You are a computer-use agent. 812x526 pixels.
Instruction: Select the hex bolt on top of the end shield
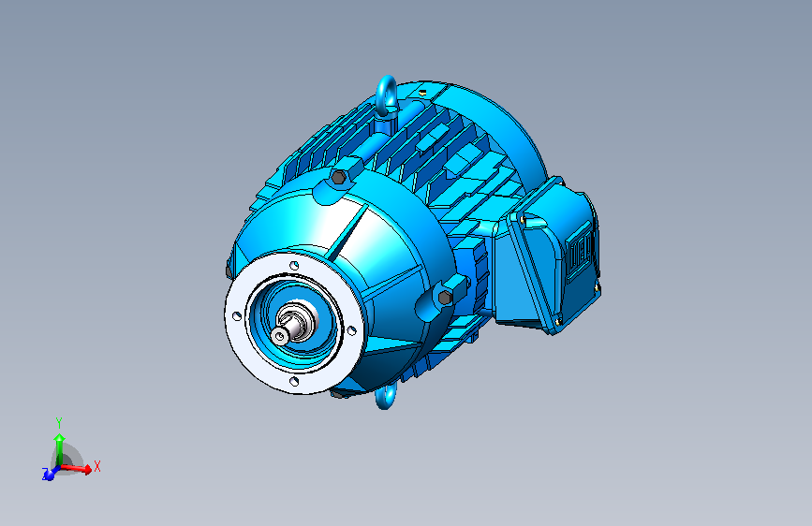pos(338,178)
